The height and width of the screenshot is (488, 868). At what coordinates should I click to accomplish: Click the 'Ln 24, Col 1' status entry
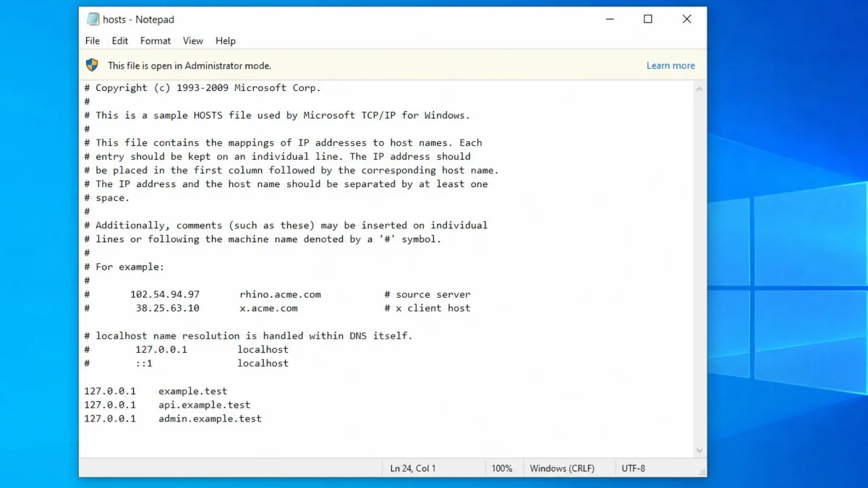click(413, 468)
